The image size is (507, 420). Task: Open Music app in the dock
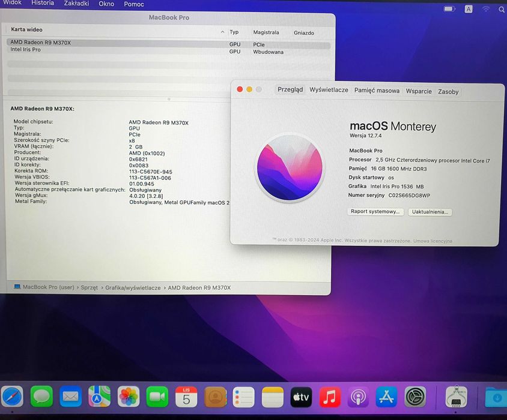click(330, 397)
